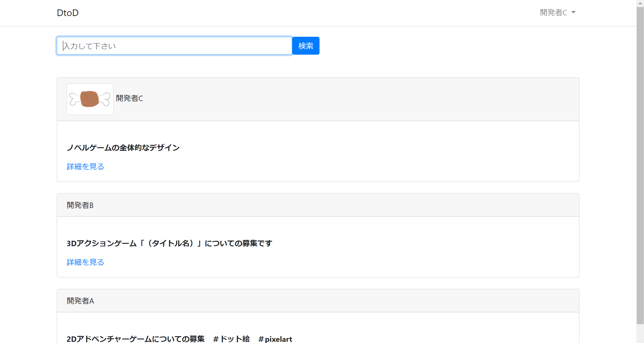The image size is (644, 343).
Task: Click the caret arrow beside navbar 開発者C
Action: 574,12
